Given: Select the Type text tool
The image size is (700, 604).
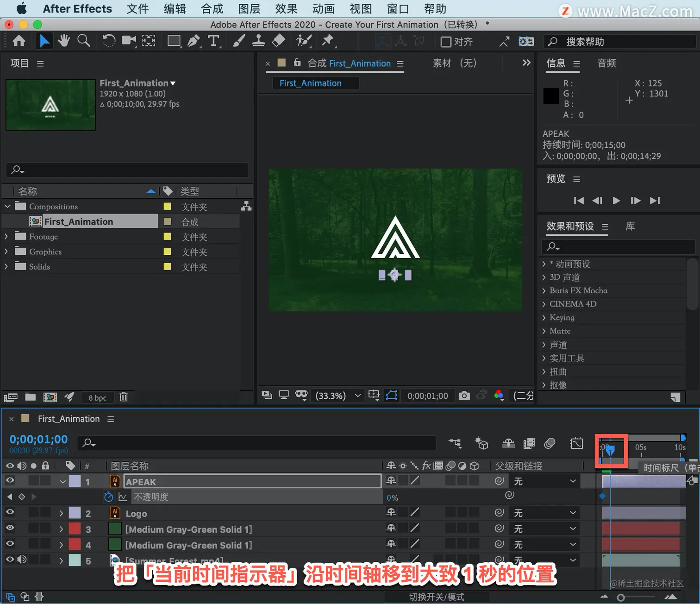Looking at the screenshot, I should coord(214,41).
